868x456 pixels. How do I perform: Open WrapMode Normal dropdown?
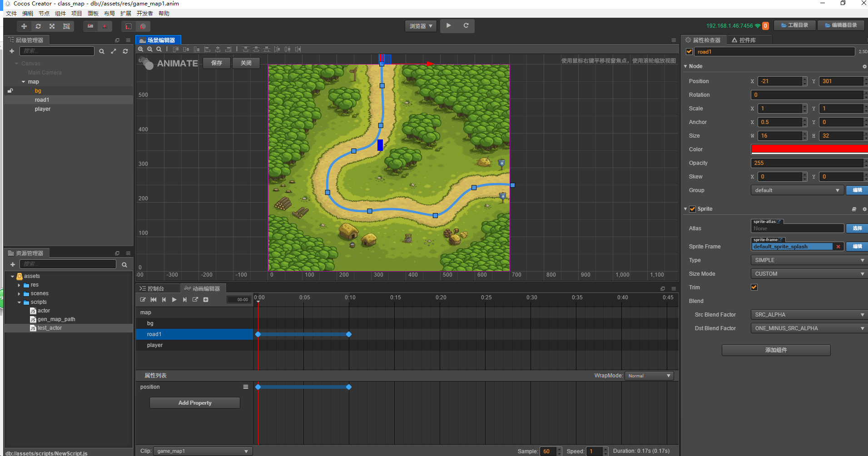point(649,376)
